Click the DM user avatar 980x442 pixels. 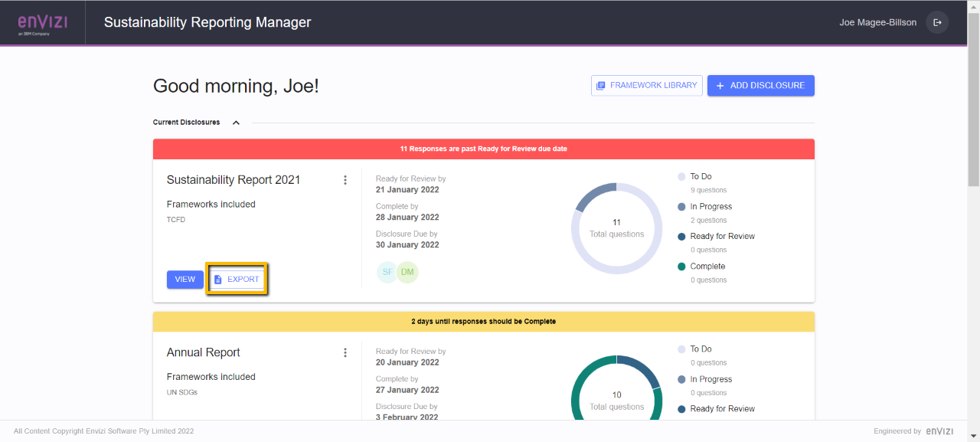pyautogui.click(x=407, y=272)
